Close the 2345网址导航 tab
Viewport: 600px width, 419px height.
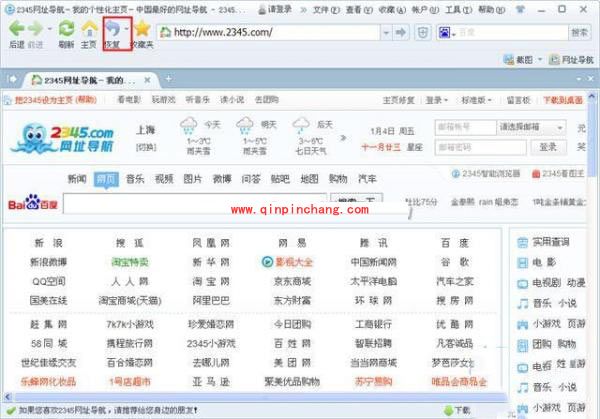tap(147, 80)
